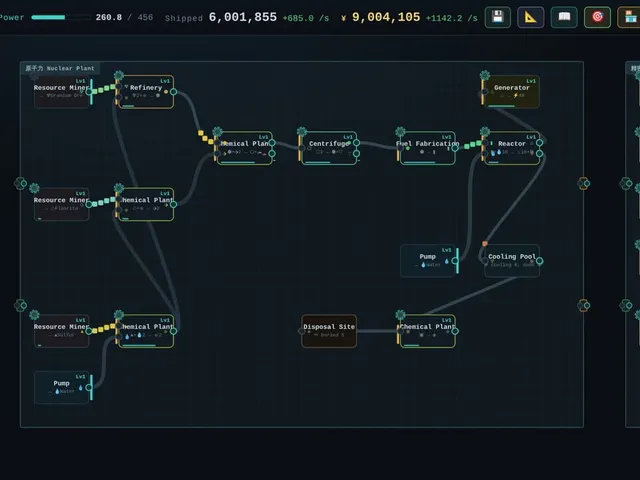The image size is (640, 480).
Task: Select the Generator node
Action: click(511, 92)
